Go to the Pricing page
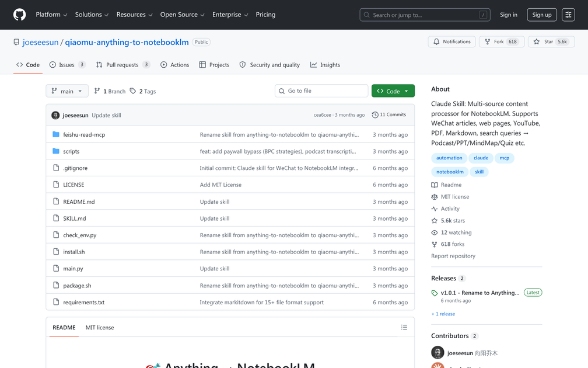Screen dimensions: 588x368 click(x=265, y=15)
